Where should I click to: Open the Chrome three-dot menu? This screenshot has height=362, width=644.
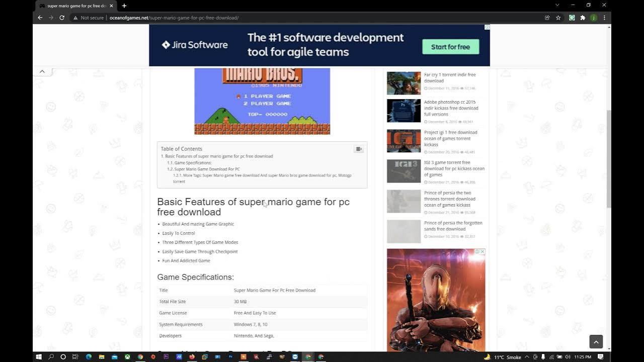tap(604, 18)
